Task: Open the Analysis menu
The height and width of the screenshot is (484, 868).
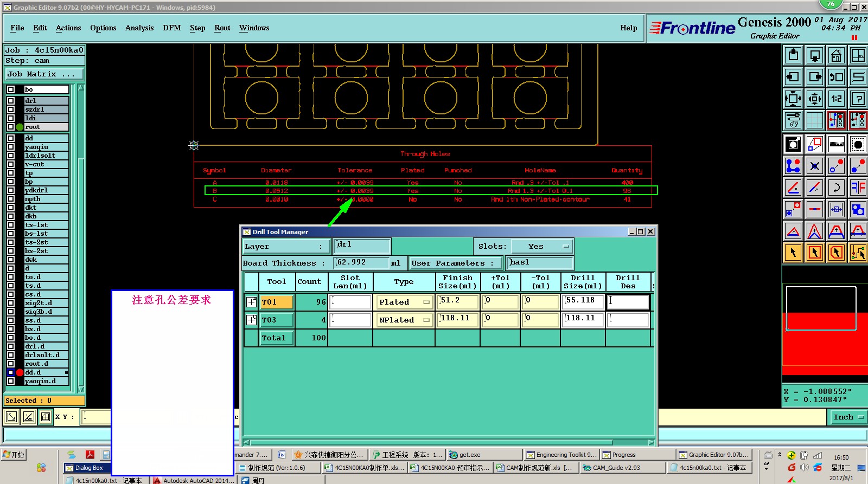Action: (139, 28)
